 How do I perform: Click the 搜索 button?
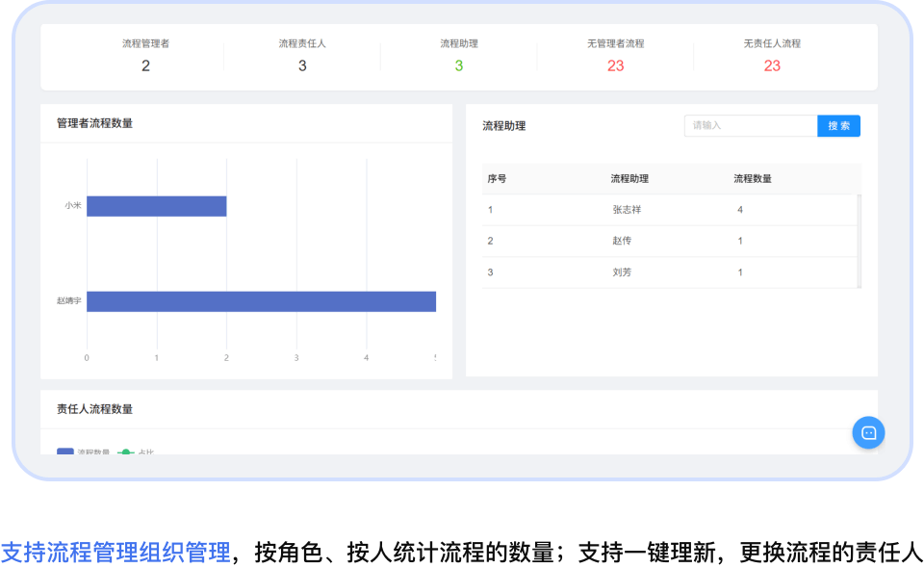click(x=838, y=126)
